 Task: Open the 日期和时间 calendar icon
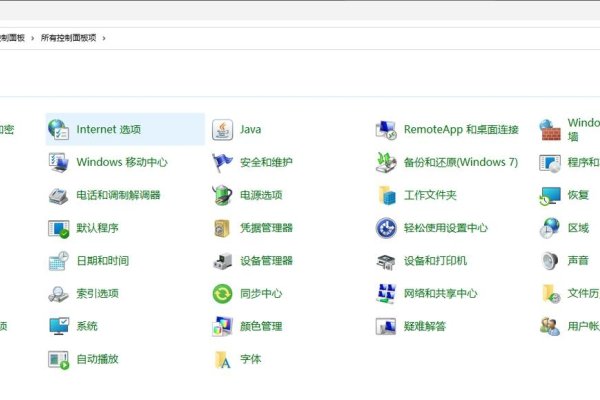[x=59, y=261]
